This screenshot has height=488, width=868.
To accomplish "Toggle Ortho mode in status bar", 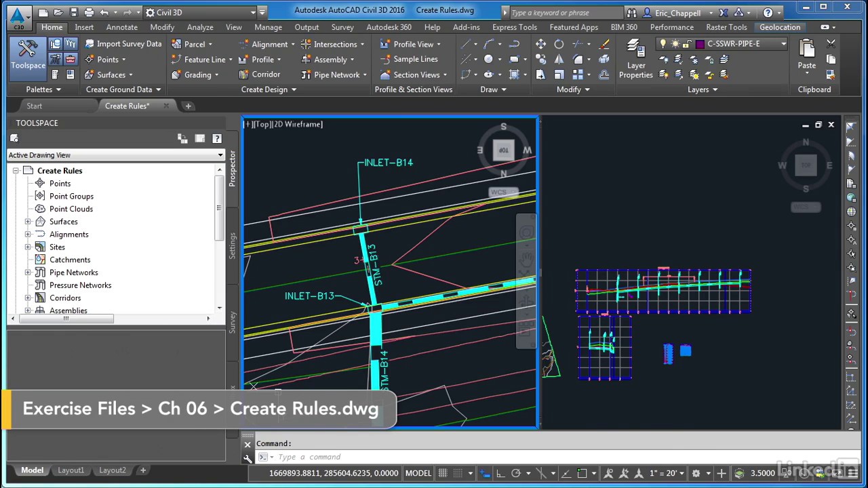I will coord(500,473).
